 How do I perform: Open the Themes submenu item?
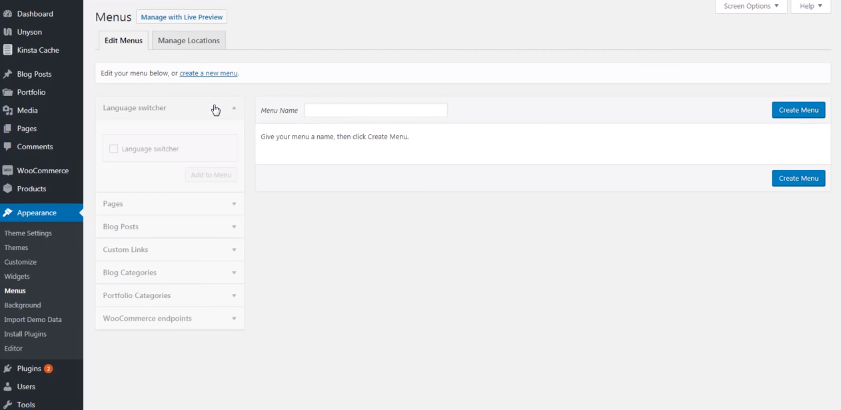tap(16, 248)
